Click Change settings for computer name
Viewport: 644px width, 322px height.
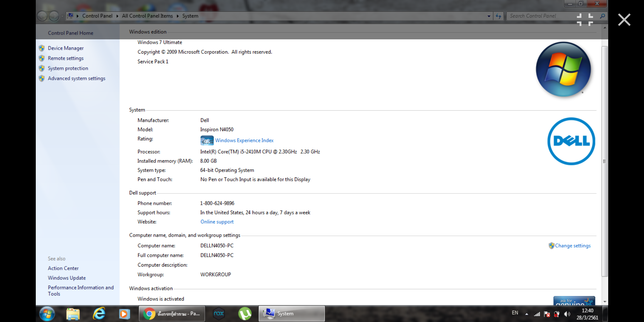[x=573, y=246]
